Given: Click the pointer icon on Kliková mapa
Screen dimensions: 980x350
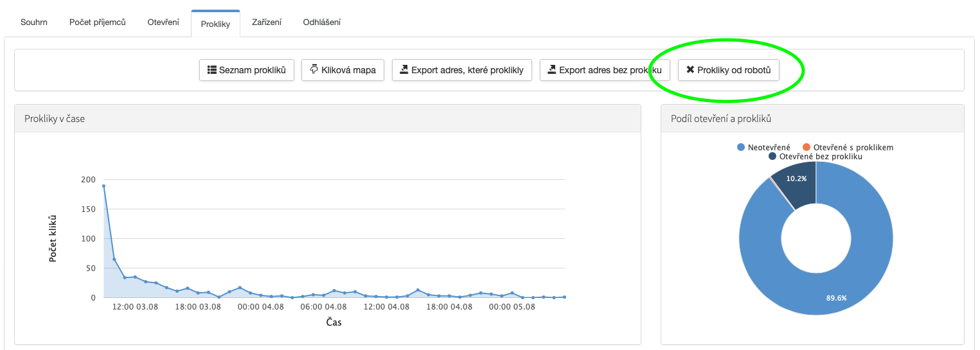Looking at the screenshot, I should pyautogui.click(x=314, y=69).
